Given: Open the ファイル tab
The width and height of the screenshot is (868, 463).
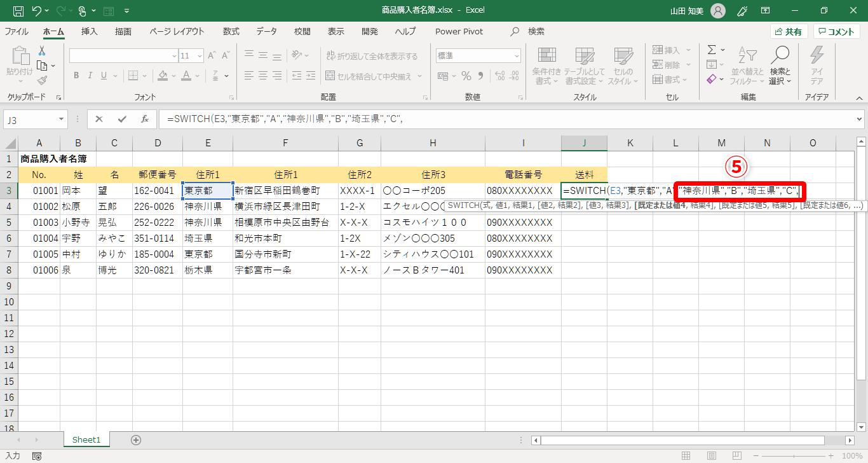Looking at the screenshot, I should click(x=16, y=31).
